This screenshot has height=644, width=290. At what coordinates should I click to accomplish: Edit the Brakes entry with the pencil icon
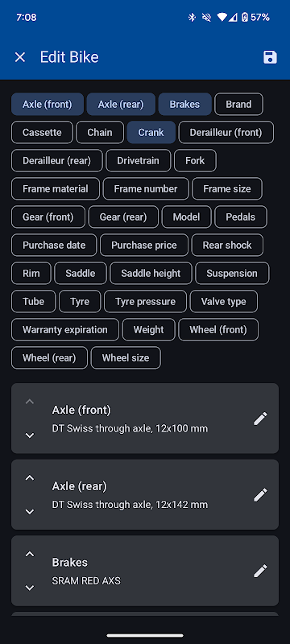260,571
